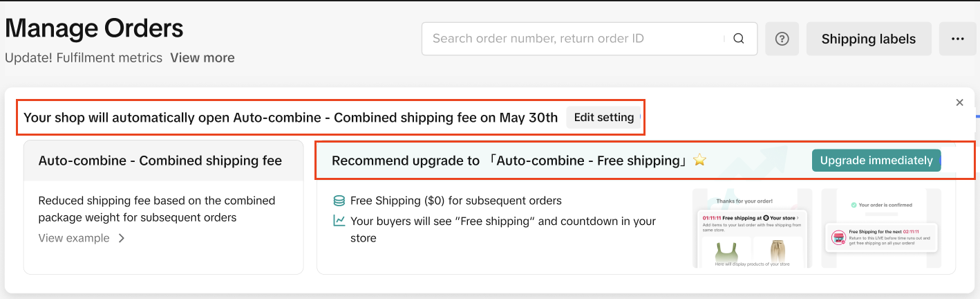Screen dimensions: 980x299
Task: Click the Upgrade immediately button
Action: [876, 161]
